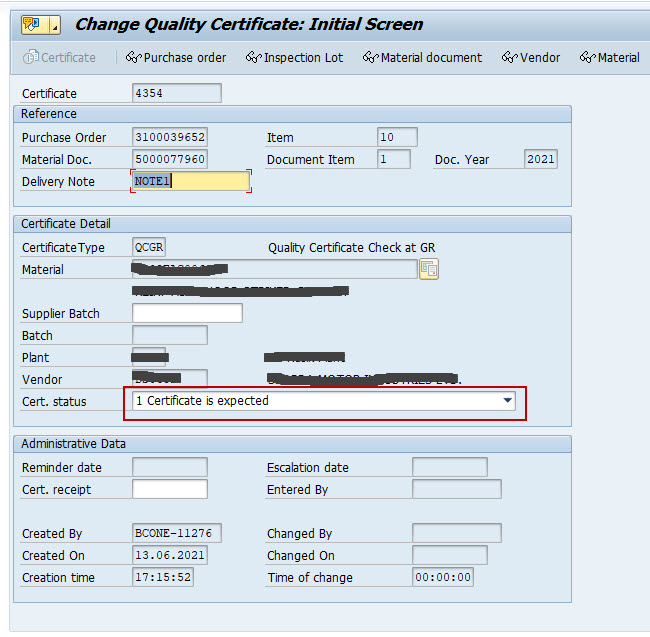Click the Plant field
This screenshot has width=650, height=637.
tap(149, 357)
